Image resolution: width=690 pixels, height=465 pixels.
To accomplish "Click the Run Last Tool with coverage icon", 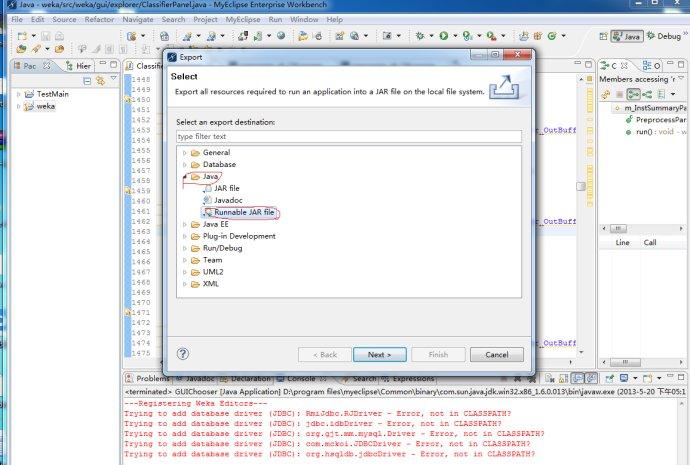I will coord(467,36).
